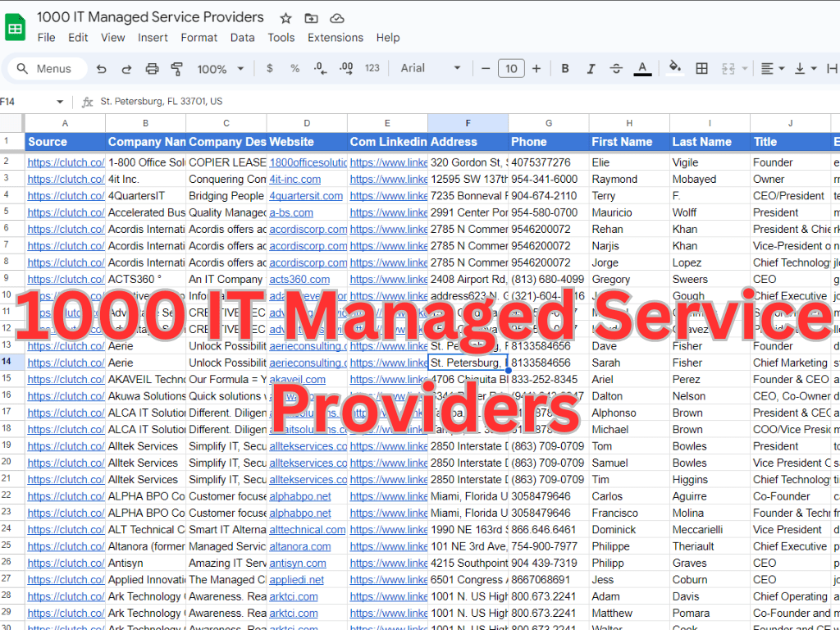The height and width of the screenshot is (630, 840).
Task: Star the spreadsheet document
Action: click(x=285, y=18)
